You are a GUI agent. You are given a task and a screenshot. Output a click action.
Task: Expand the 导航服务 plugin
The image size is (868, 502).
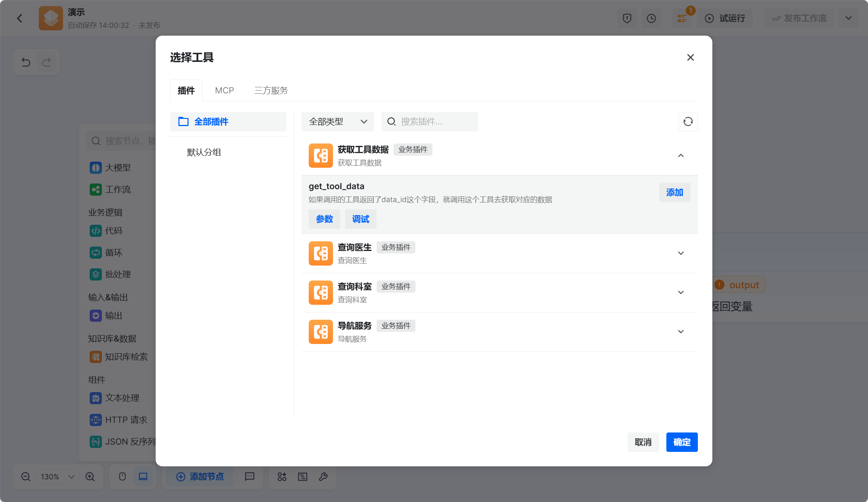click(681, 332)
